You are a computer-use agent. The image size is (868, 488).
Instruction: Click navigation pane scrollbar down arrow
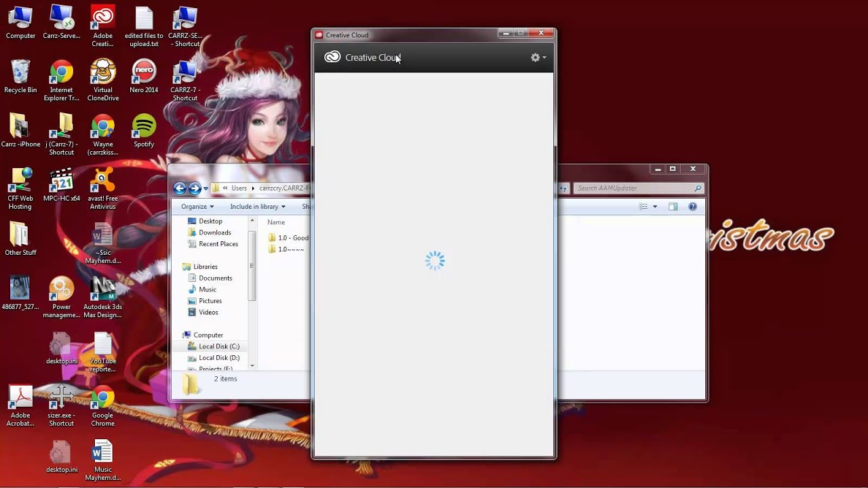pos(252,365)
